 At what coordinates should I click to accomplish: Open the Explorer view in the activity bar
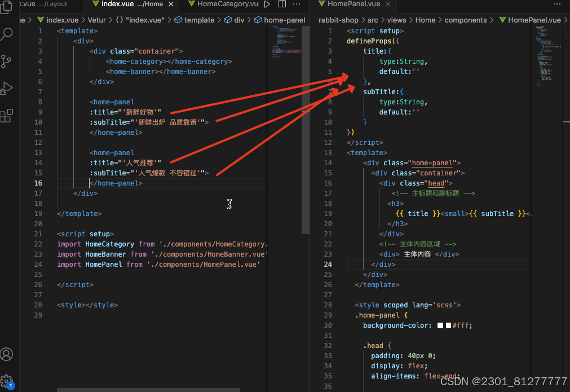pyautogui.click(x=6, y=7)
